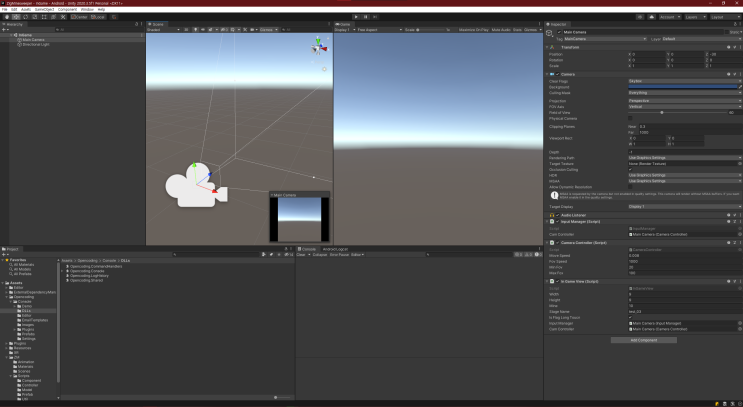Open the GameObject menu

(x=45, y=9)
